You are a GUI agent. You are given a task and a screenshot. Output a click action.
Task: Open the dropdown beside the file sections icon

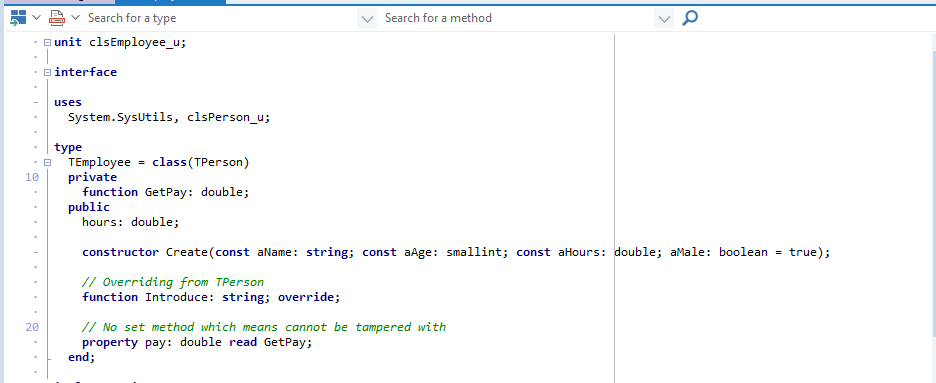click(36, 18)
